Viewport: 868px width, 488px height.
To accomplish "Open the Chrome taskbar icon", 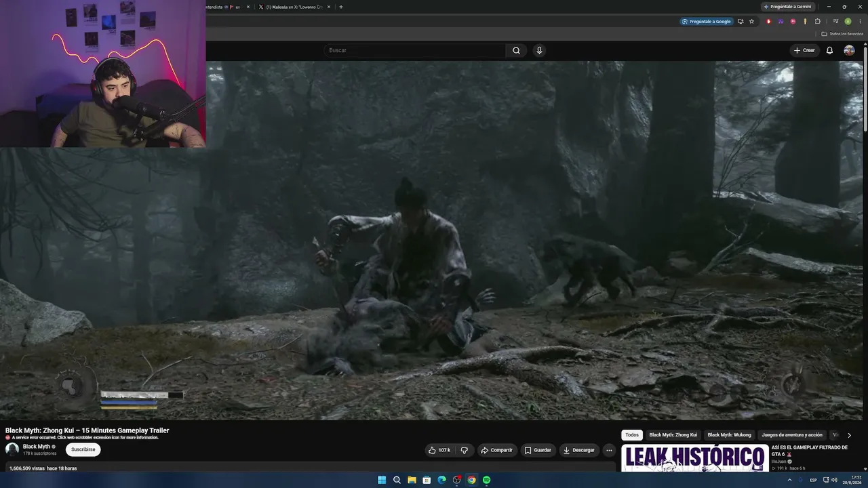I will point(471,480).
